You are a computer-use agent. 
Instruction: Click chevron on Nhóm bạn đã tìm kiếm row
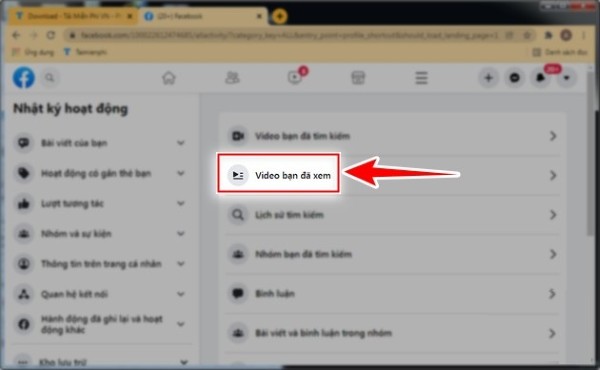553,254
